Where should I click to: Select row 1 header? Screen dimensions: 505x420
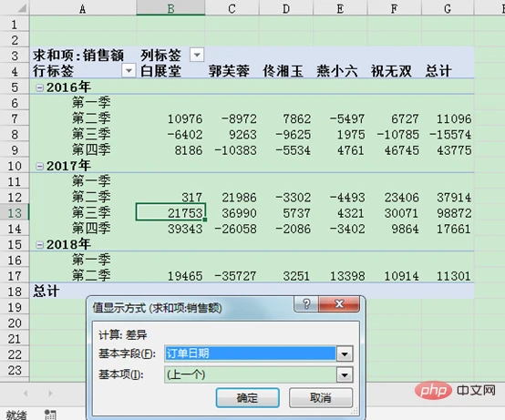click(x=15, y=25)
